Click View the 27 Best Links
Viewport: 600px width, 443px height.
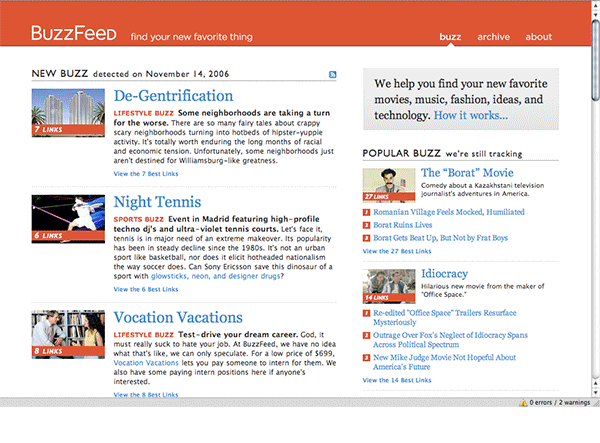point(397,251)
